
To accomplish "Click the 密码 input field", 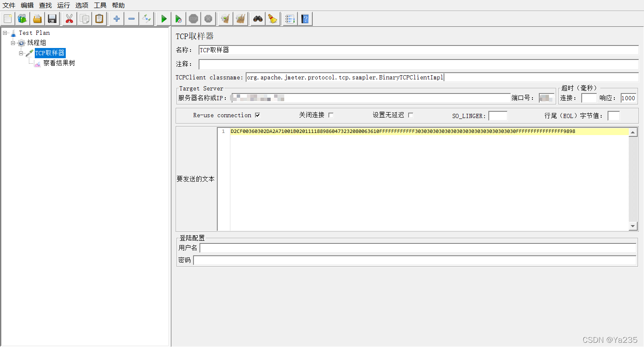I will (415, 260).
